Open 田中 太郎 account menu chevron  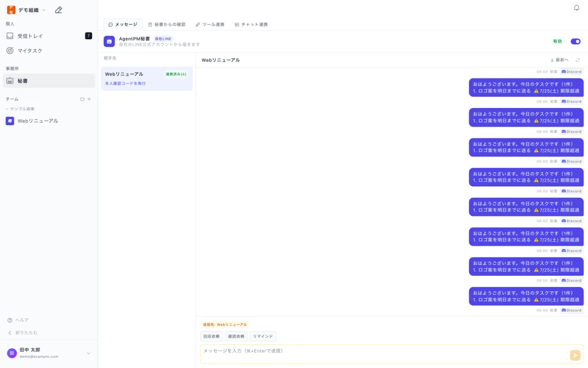click(x=89, y=353)
